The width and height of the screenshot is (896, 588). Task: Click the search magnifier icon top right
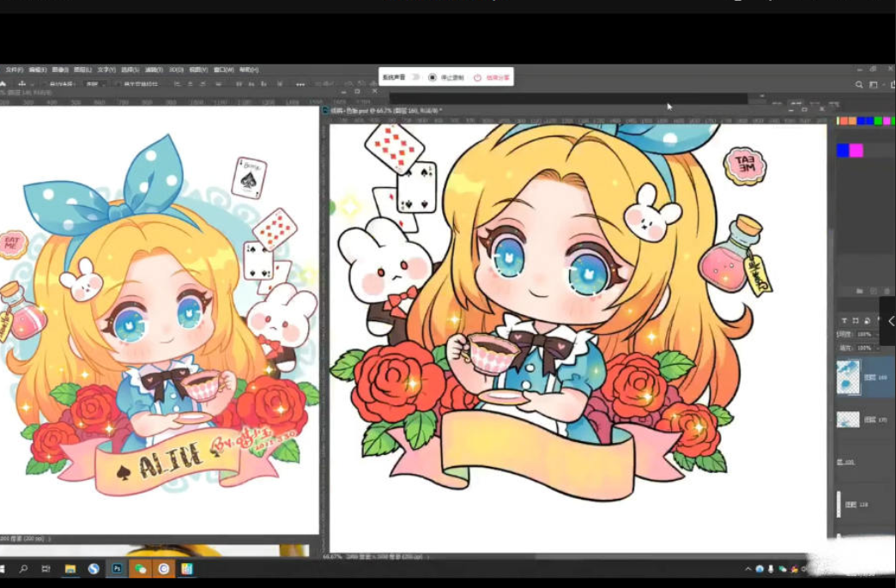859,85
